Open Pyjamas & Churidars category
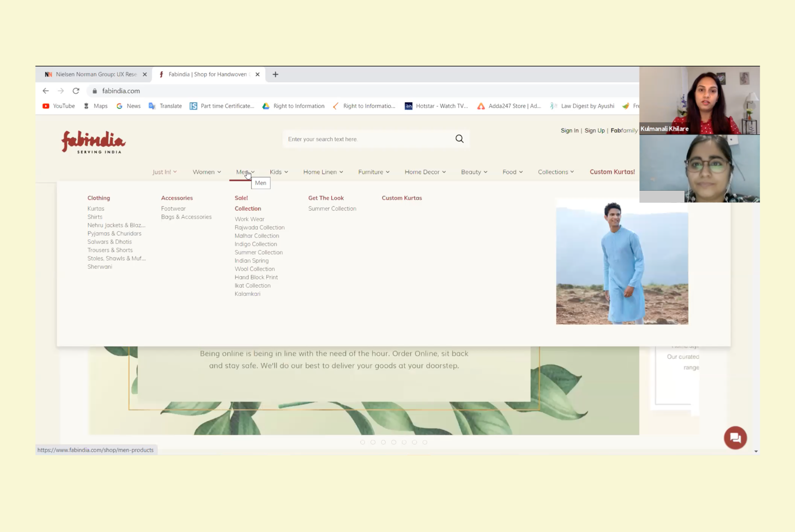795x532 pixels. [114, 234]
